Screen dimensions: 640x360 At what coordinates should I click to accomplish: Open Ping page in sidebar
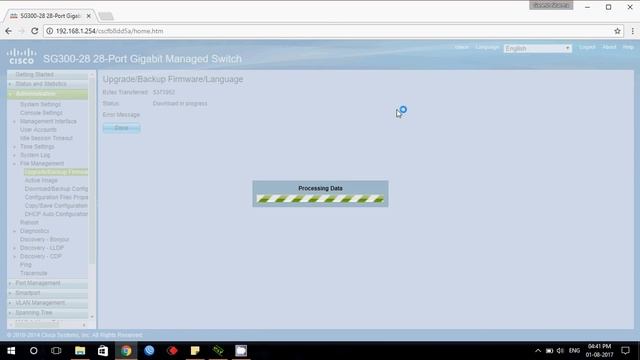(x=25, y=265)
